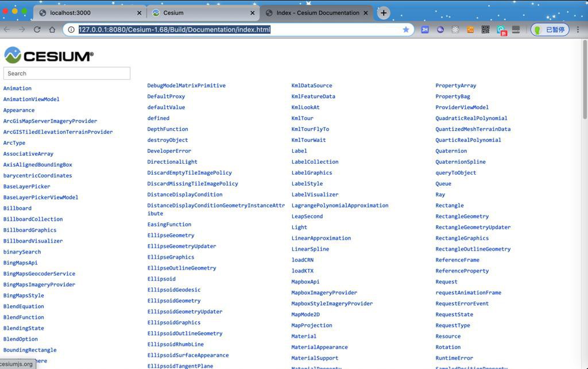Viewport: 588px width, 369px height.
Task: Click the browser back arrow
Action: 7,30
